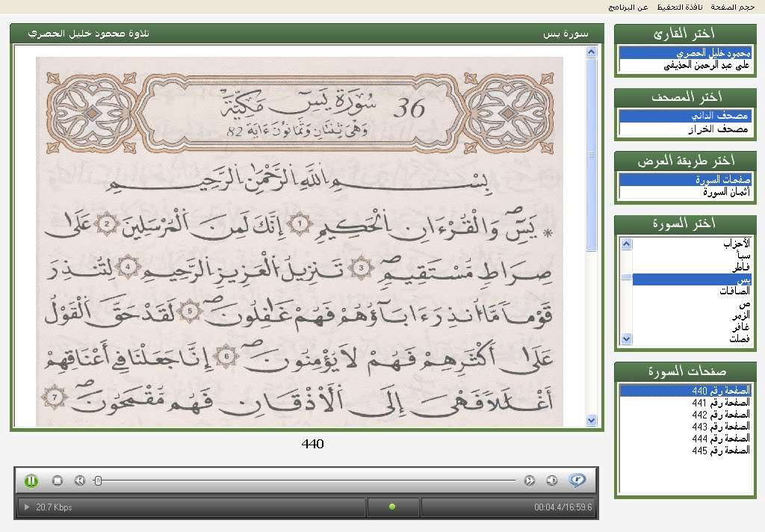Click the up arrow of the page viewer scrollbar

(592, 52)
